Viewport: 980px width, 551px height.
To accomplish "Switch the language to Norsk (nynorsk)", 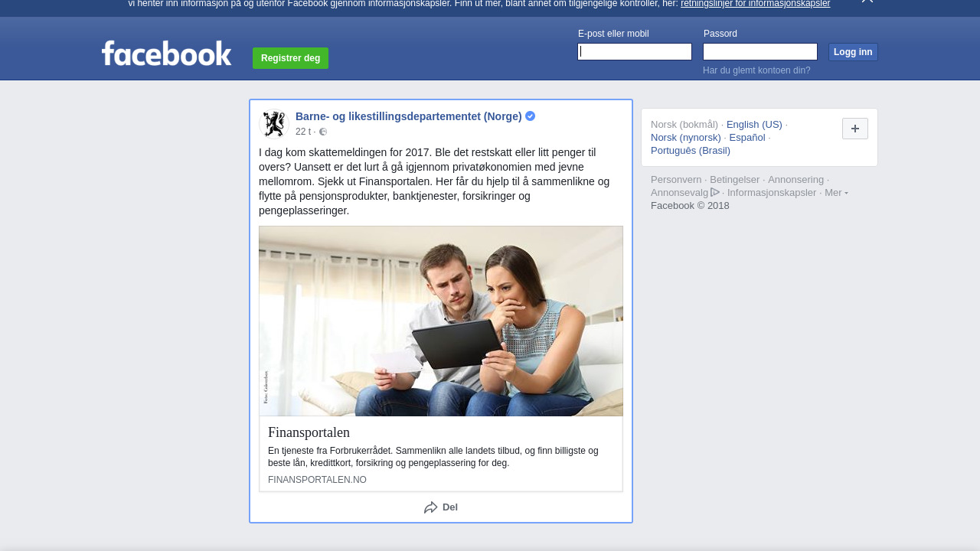I will tap(685, 138).
